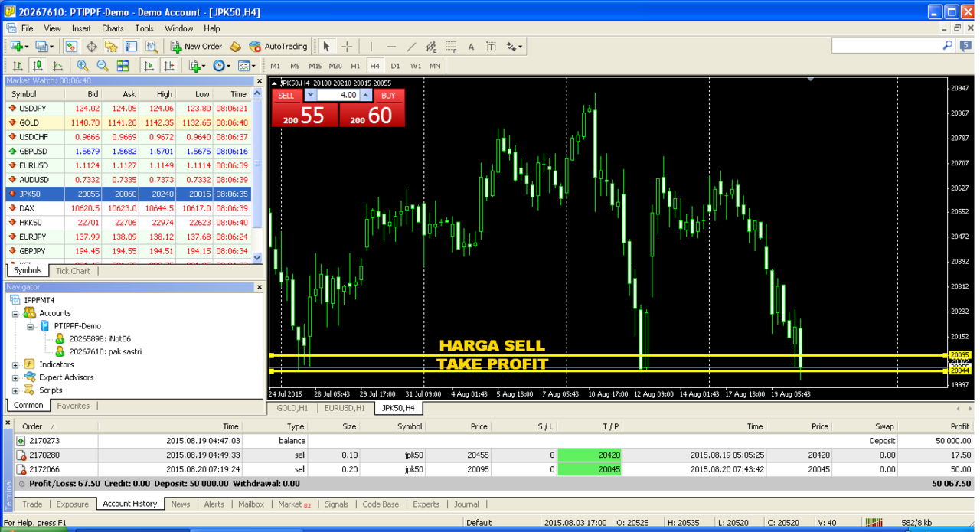Switch chart to candlestick mode
The width and height of the screenshot is (980, 532).
click(x=37, y=66)
